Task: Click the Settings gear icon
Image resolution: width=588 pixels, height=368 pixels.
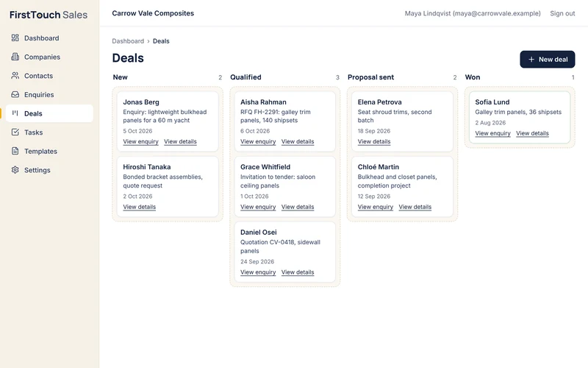Action: pyautogui.click(x=15, y=170)
